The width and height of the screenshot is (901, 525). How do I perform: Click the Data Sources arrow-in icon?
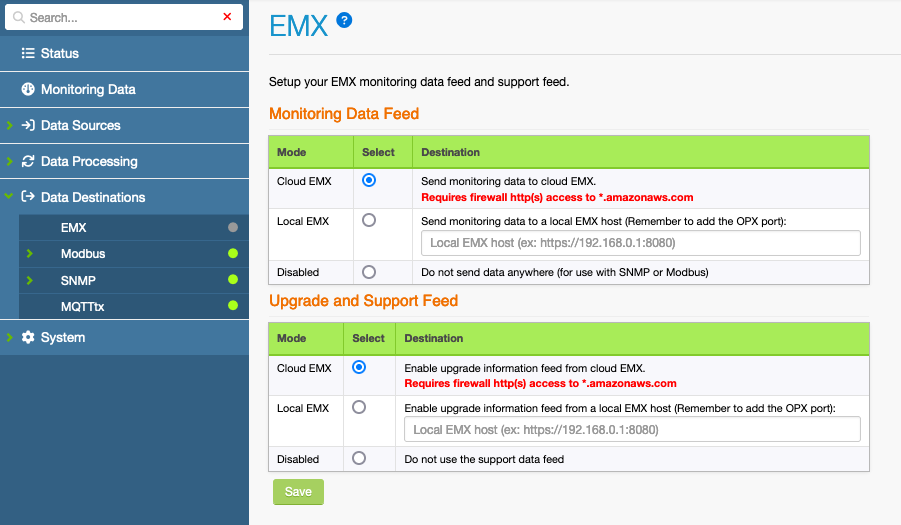pyautogui.click(x=28, y=125)
